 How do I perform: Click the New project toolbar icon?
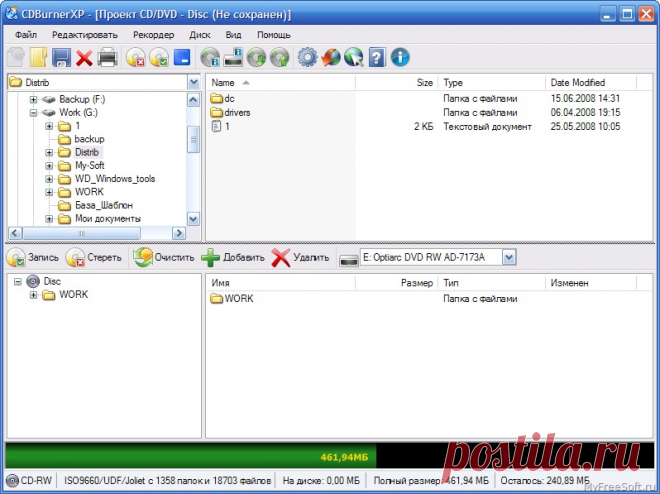coord(16,57)
